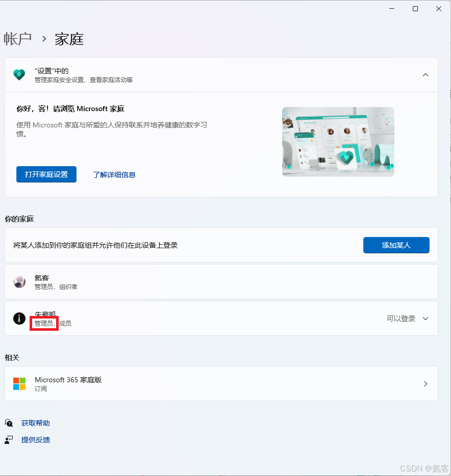Click the Microsoft Family promo image
This screenshot has height=476, width=451.
point(338,142)
